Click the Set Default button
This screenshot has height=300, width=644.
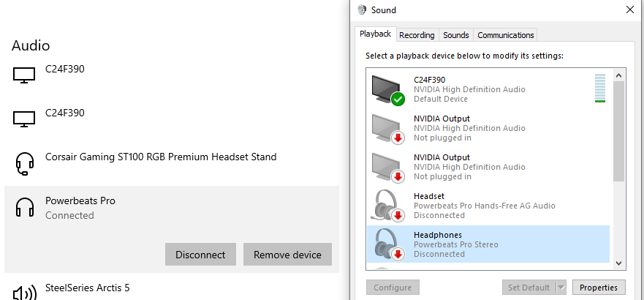pos(529,288)
